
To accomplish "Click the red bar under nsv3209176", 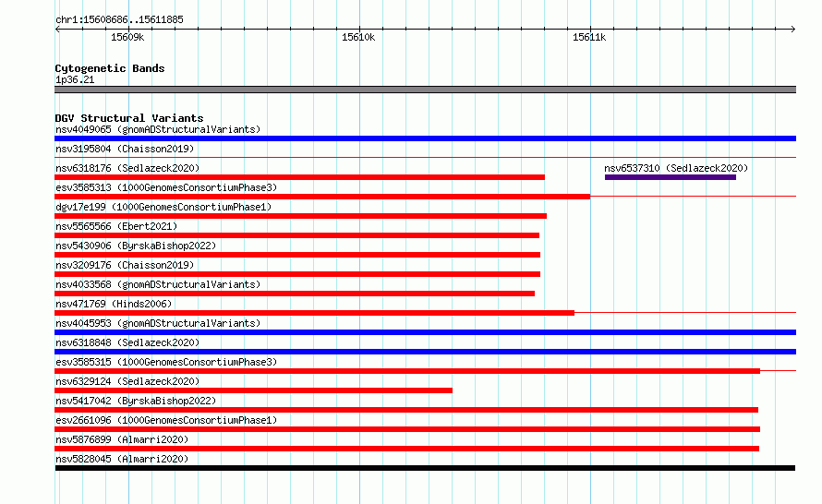I will [x=297, y=274].
